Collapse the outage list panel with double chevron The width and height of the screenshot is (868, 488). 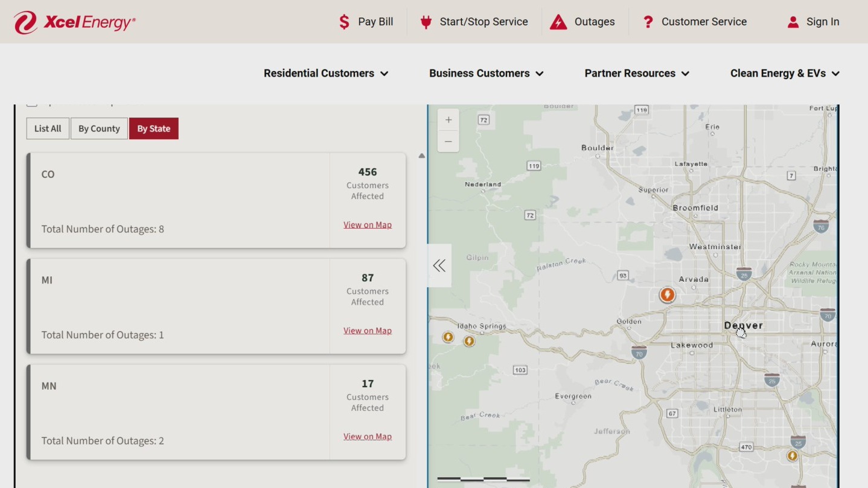(439, 265)
